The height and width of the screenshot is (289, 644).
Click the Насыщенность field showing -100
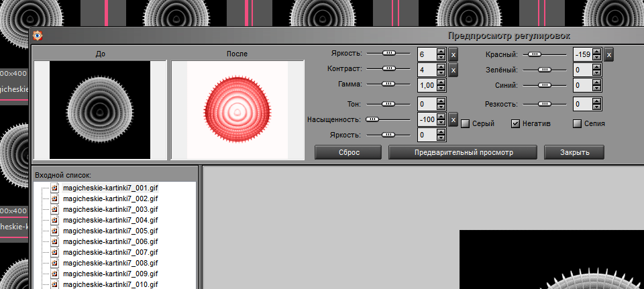[427, 120]
